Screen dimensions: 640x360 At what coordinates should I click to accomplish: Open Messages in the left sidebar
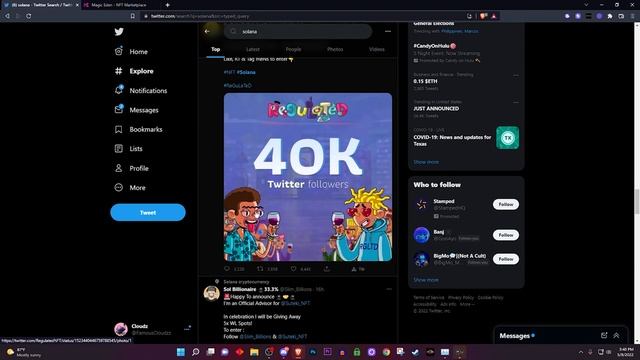tap(137, 110)
